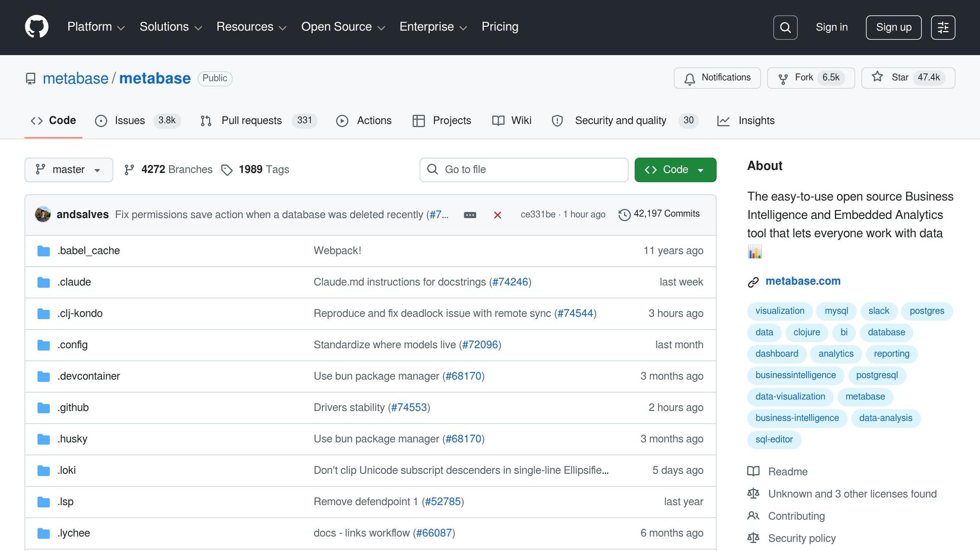Screen dimensions: 980x551
Task: Click the Sign up button
Action: pyautogui.click(x=894, y=27)
